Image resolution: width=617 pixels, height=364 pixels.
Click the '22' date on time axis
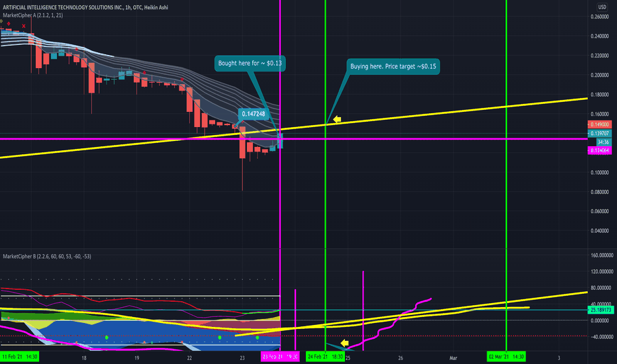point(189,358)
